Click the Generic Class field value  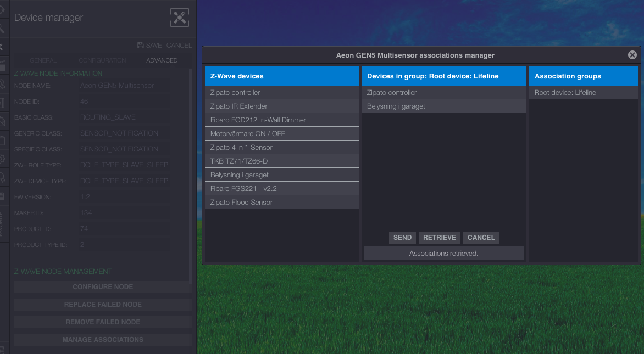coord(124,133)
